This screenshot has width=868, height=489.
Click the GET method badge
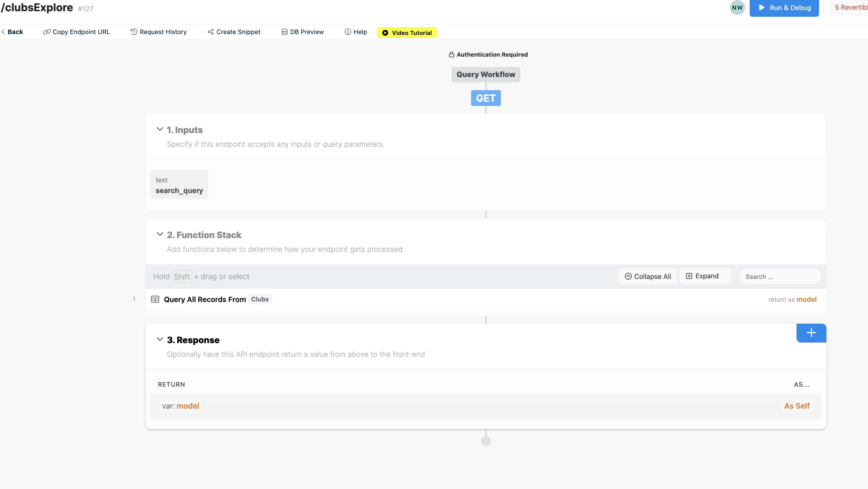tap(486, 98)
